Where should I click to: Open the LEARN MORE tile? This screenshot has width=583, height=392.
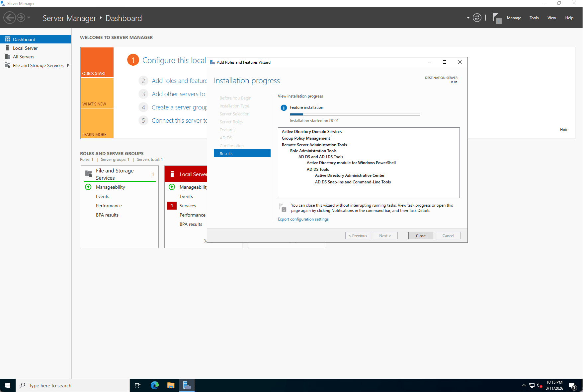97,123
